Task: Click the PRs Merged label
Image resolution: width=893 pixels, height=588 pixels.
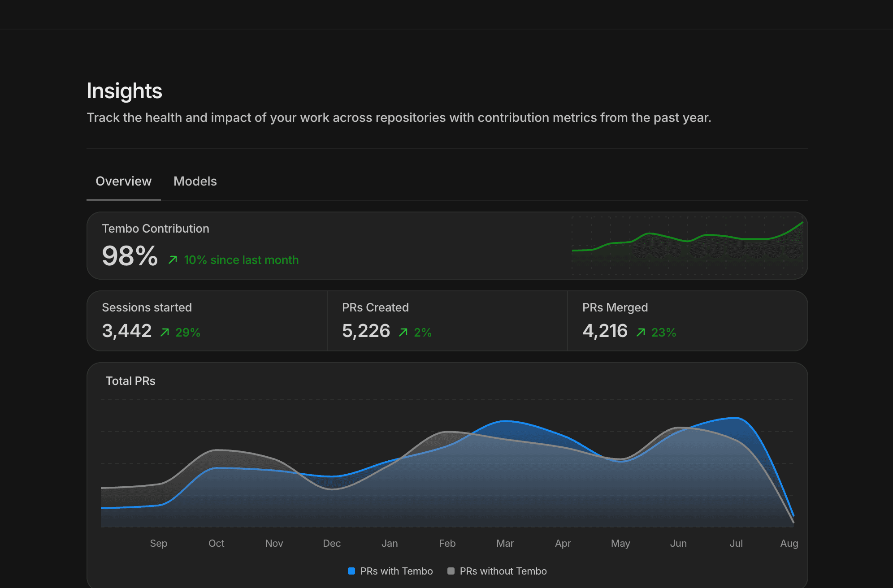Action: 615,307
